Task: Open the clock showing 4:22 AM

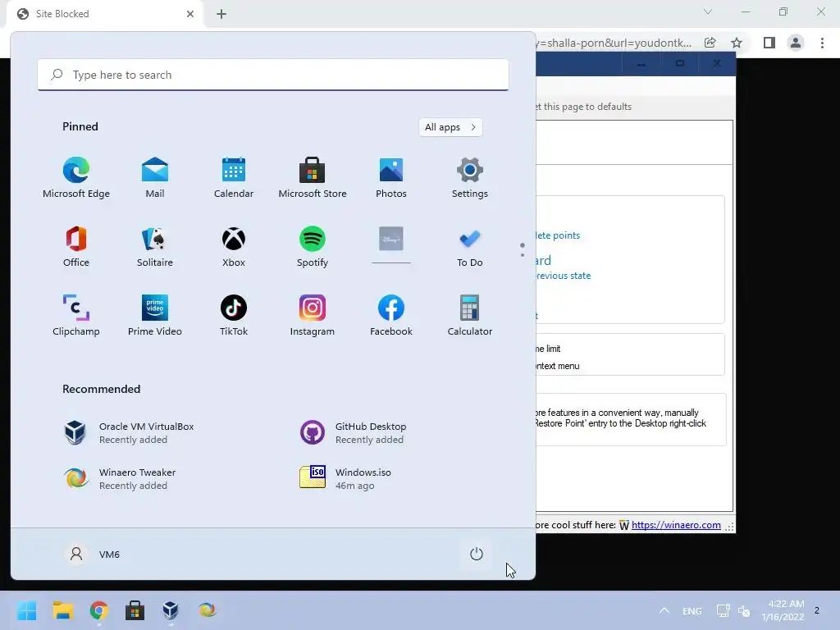Action: pyautogui.click(x=783, y=610)
